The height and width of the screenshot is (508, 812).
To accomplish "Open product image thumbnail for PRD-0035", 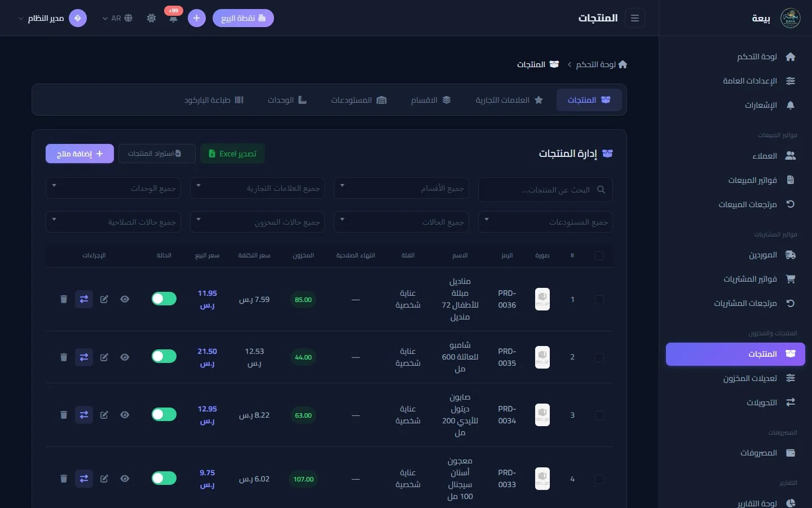I will pyautogui.click(x=542, y=357).
